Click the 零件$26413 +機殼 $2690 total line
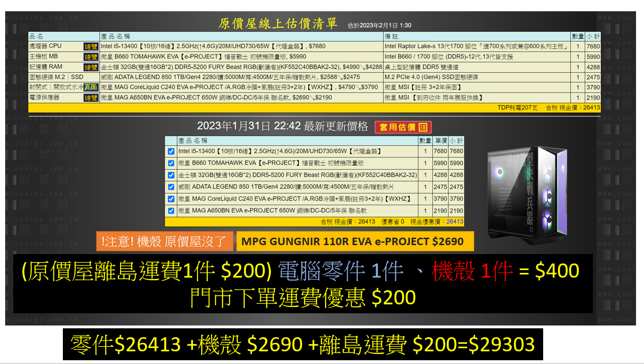The image size is (644, 364). coord(303,344)
